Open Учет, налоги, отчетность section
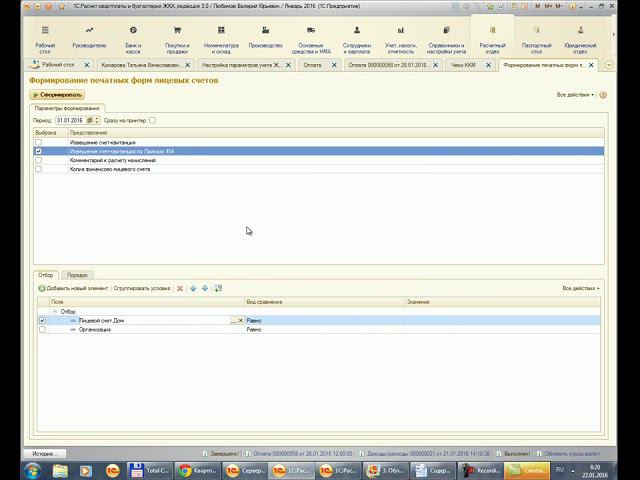The height and width of the screenshot is (480, 640). (400, 39)
